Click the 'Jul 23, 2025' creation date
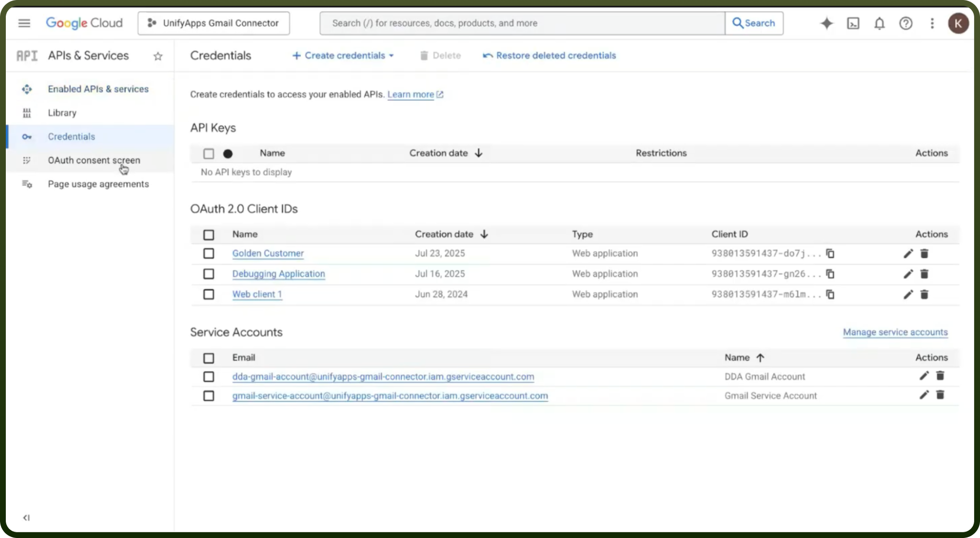The image size is (980, 538). (x=440, y=253)
